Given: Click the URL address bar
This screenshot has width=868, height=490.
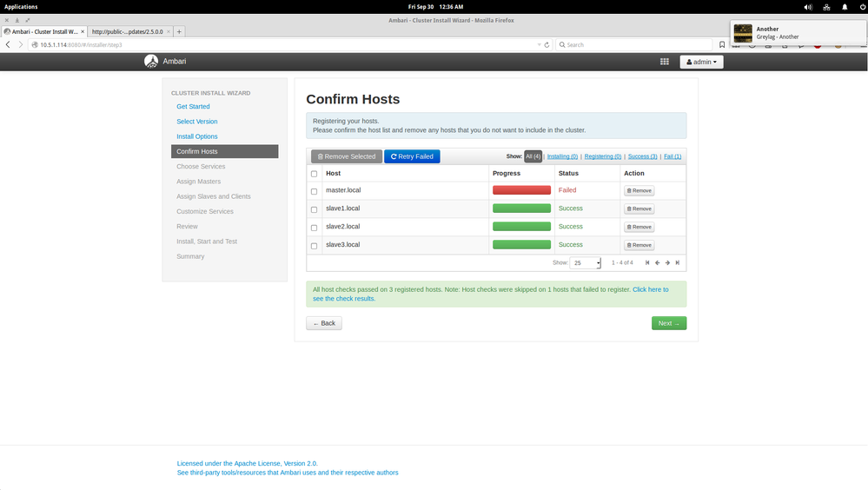Looking at the screenshot, I should pyautogui.click(x=282, y=45).
